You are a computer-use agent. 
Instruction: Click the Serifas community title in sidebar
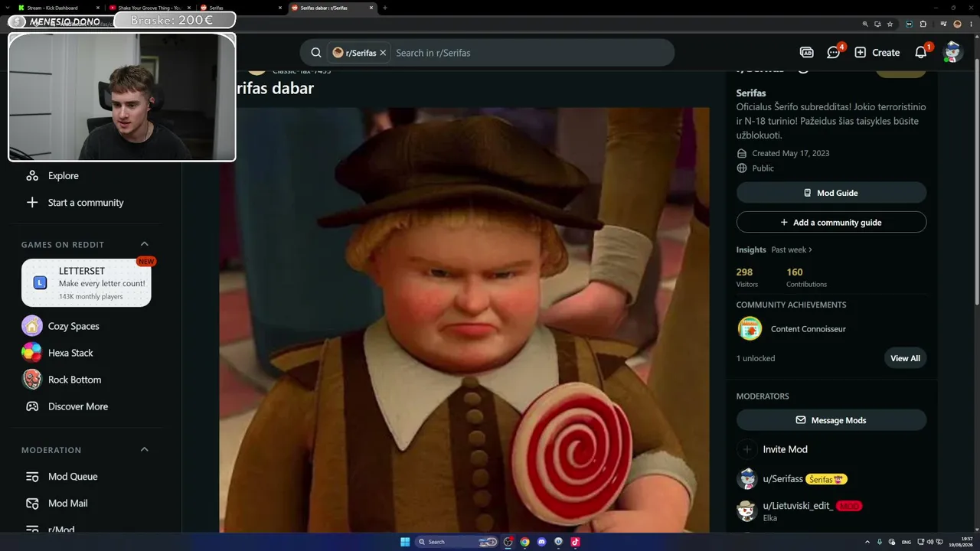(x=750, y=93)
